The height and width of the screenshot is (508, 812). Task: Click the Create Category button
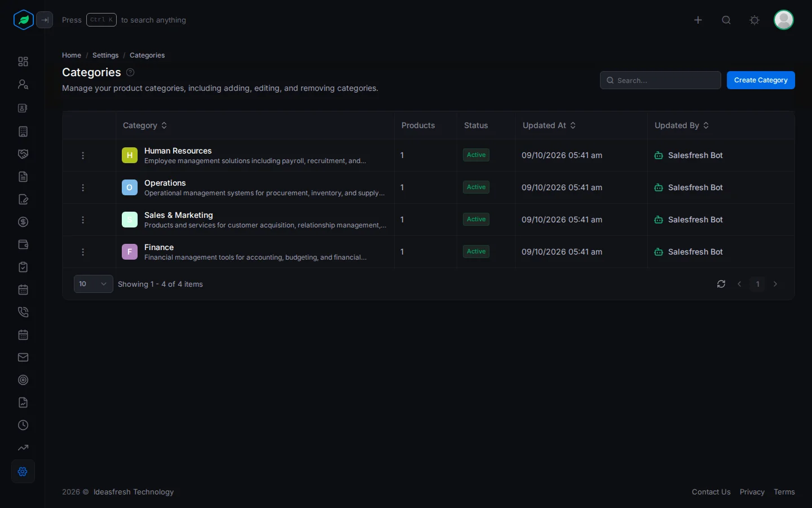pyautogui.click(x=761, y=80)
